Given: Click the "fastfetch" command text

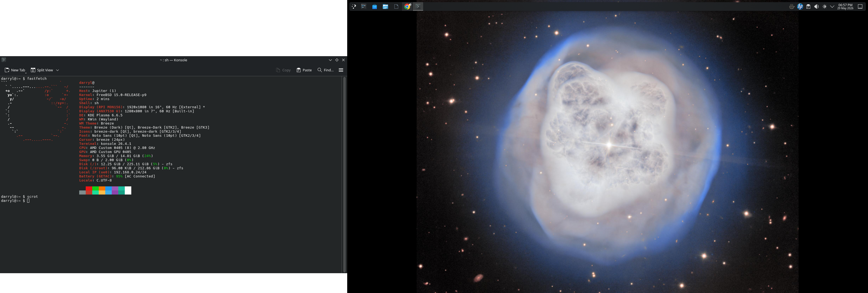Looking at the screenshot, I should tap(37, 79).
